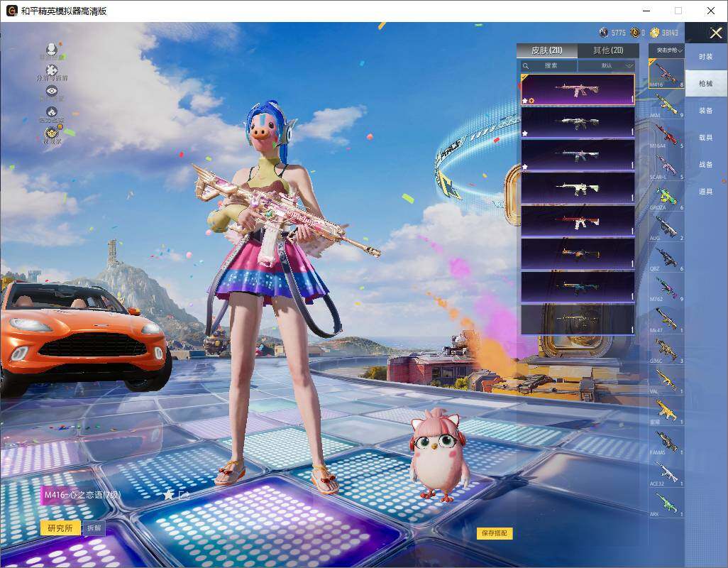Select the yellow rifle icon above FAMAS
Screen dimensions: 728x568
[666, 410]
